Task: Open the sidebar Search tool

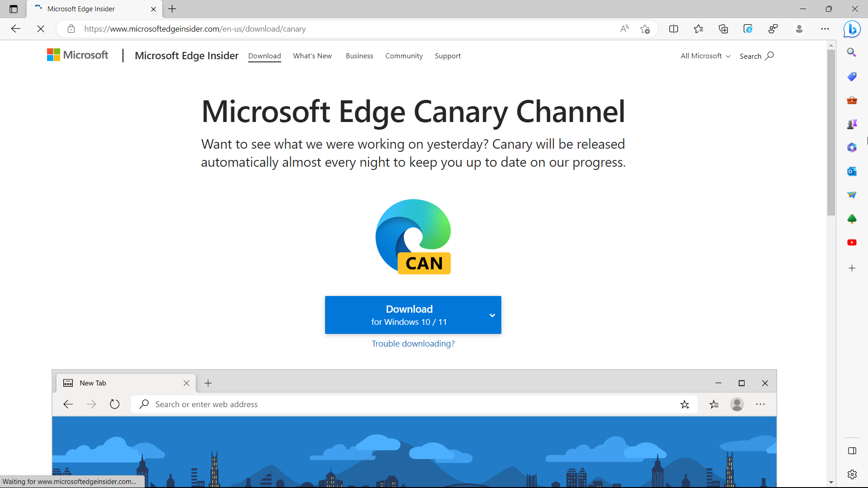Action: pos(852,53)
